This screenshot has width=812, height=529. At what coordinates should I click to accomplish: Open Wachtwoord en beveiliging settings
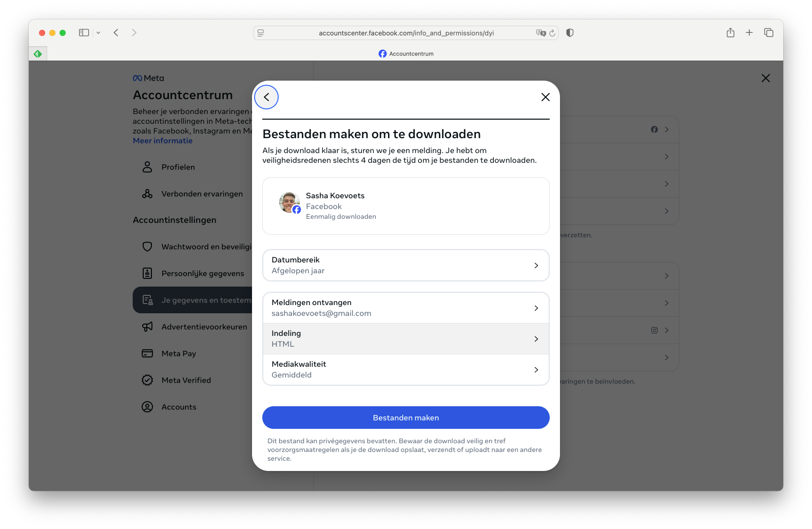pos(192,247)
